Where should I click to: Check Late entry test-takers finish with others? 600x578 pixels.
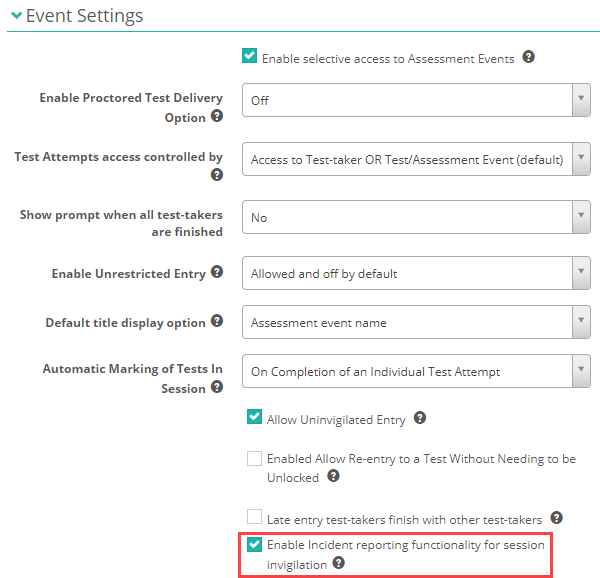[x=255, y=519]
